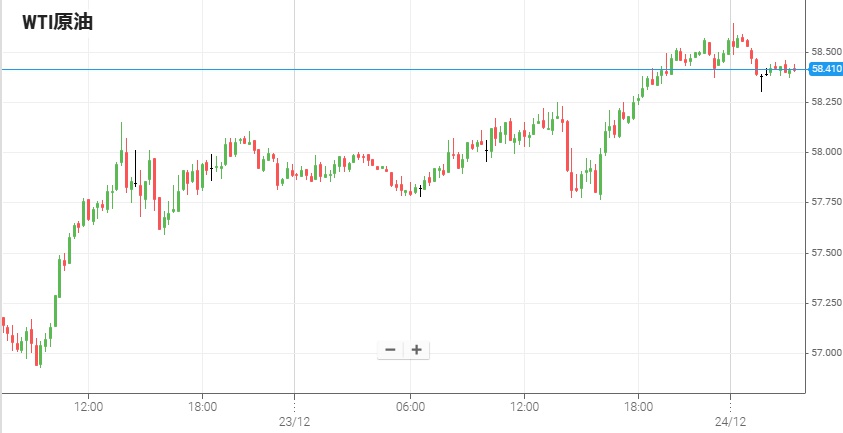Image resolution: width=843 pixels, height=433 pixels.
Task: Click the 58.250 price axis label
Action: 825,101
